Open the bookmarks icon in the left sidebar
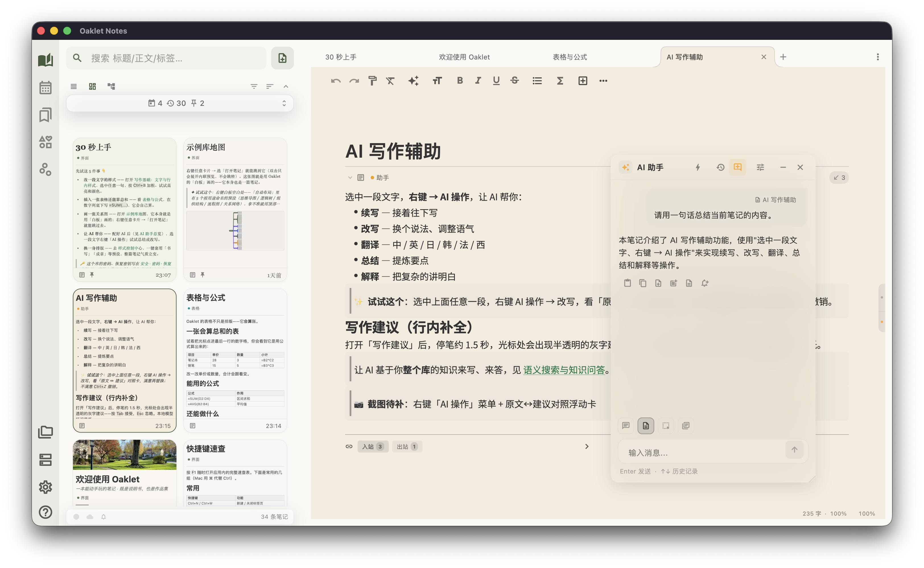924x568 pixels. [x=46, y=115]
